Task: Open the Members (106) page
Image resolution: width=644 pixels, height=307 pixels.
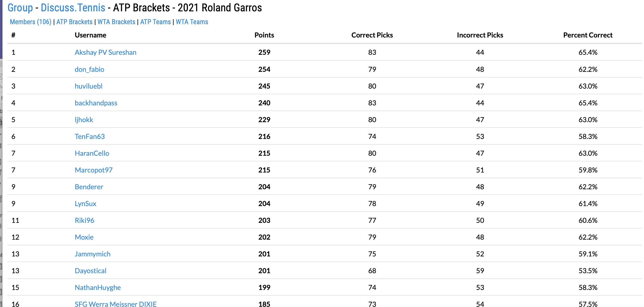Action: (31, 22)
